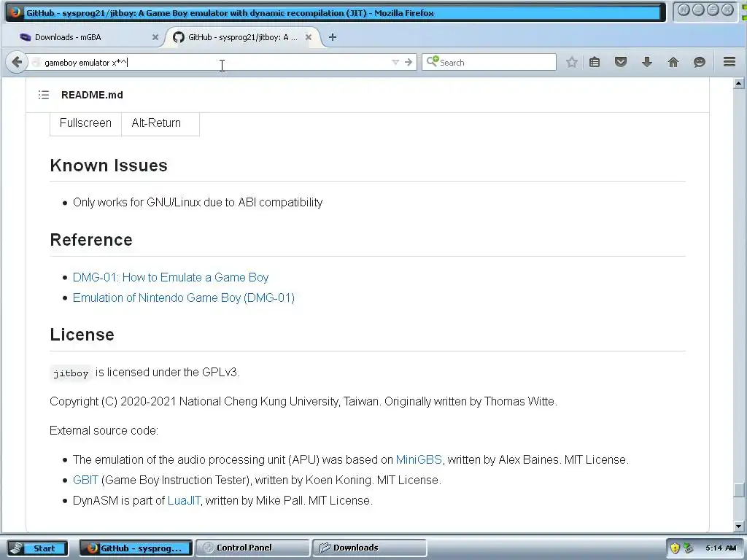The width and height of the screenshot is (747, 560).
Task: Click the 5:14 AM clock
Action: (x=721, y=548)
